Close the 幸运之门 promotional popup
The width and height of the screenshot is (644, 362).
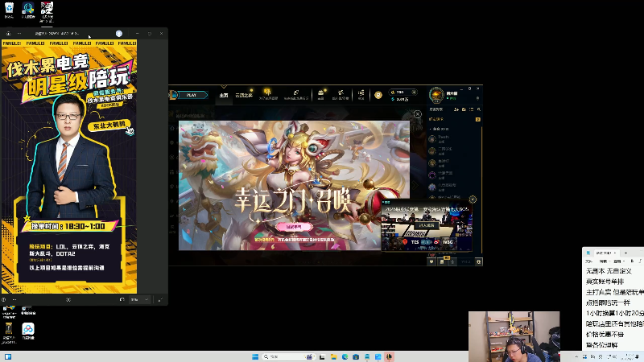pos(417,114)
